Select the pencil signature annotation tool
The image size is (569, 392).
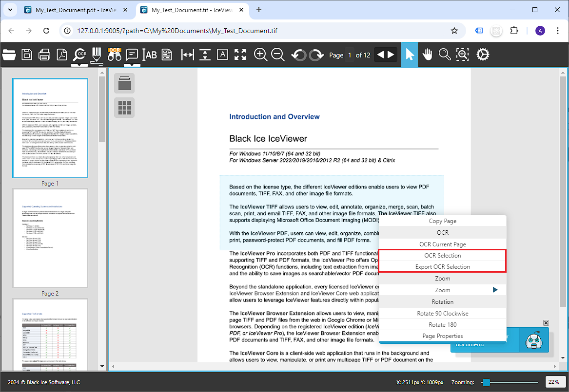pyautogui.click(x=97, y=55)
